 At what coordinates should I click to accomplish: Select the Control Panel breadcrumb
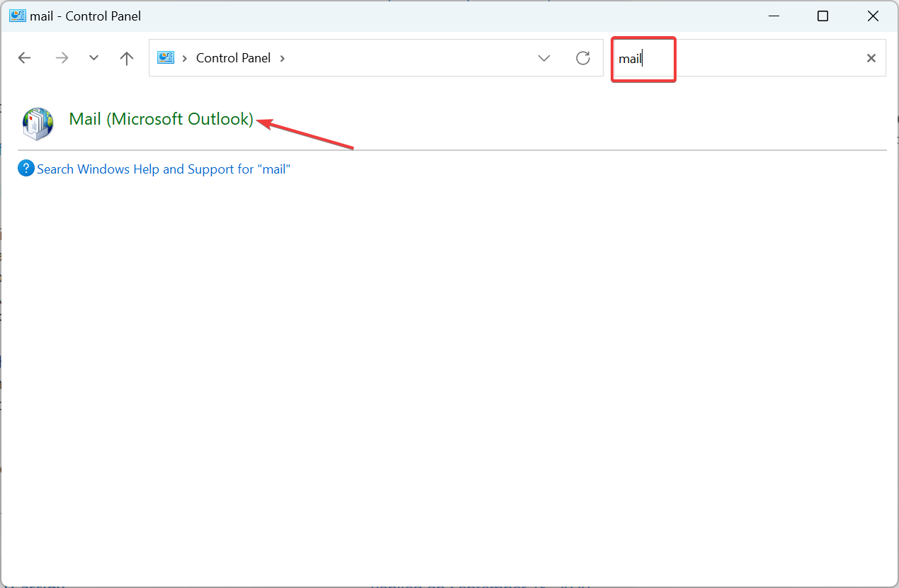[233, 58]
